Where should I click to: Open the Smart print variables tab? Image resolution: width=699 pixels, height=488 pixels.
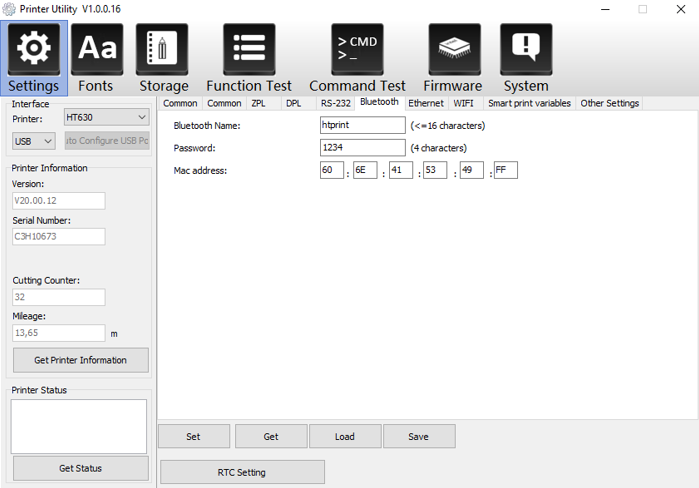tap(529, 103)
